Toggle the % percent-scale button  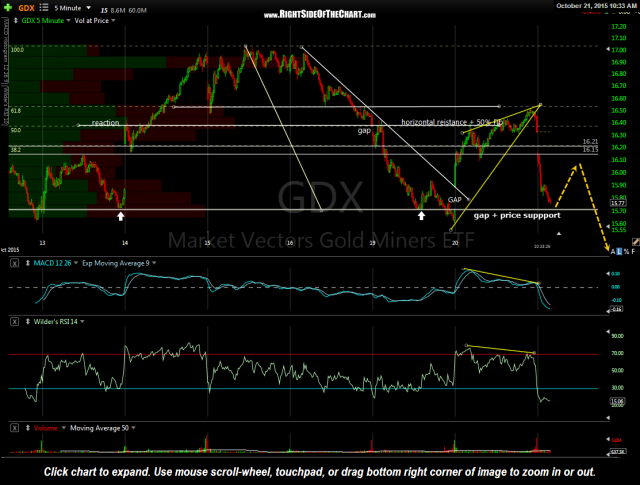(x=626, y=252)
